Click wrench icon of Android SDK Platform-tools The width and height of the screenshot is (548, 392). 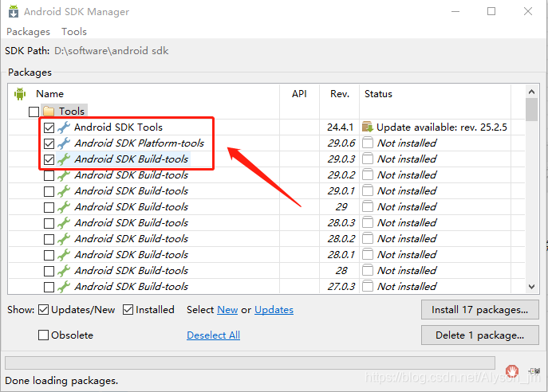(64, 143)
